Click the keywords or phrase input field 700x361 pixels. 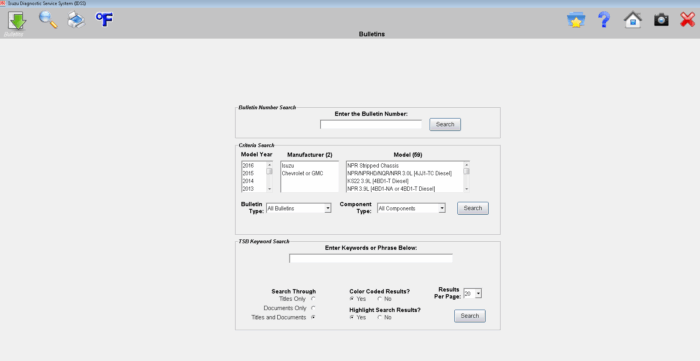point(371,258)
